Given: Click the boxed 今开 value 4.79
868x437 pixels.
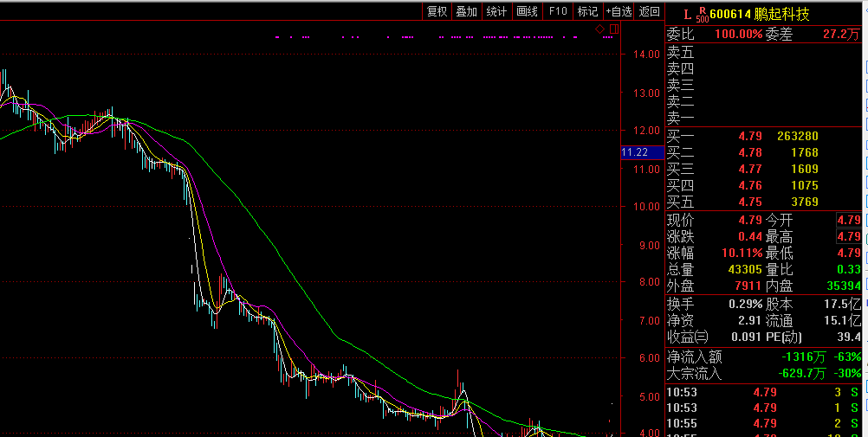Looking at the screenshot, I should [x=849, y=220].
